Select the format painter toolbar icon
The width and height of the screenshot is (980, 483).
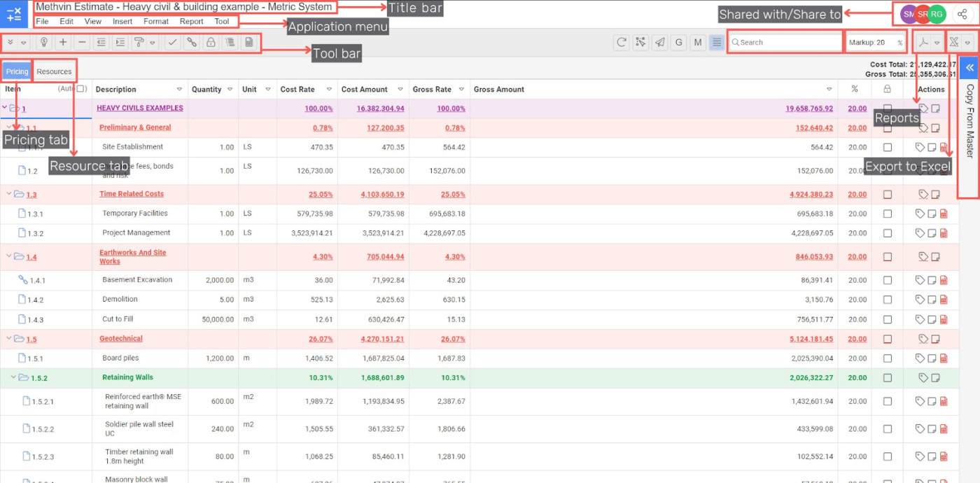click(138, 42)
